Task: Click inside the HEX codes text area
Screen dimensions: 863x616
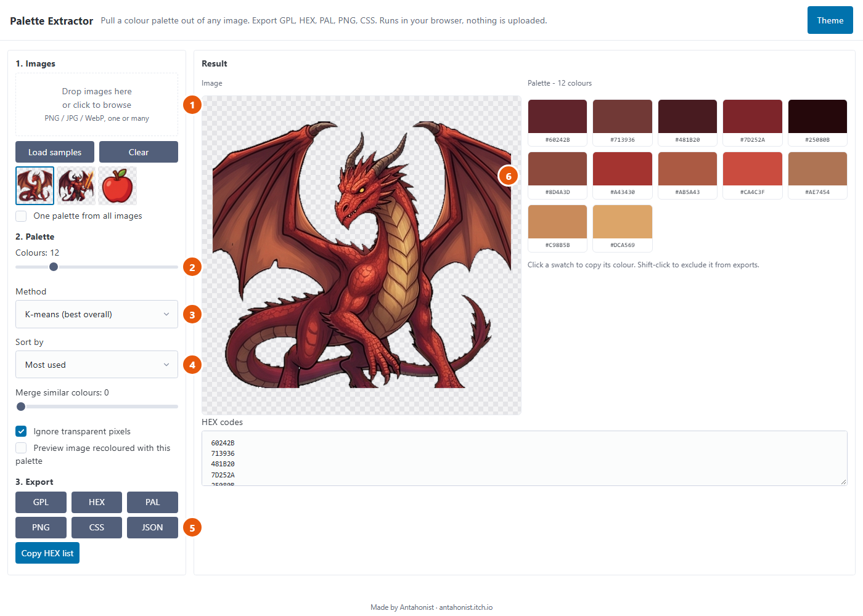Action: pyautogui.click(x=525, y=458)
